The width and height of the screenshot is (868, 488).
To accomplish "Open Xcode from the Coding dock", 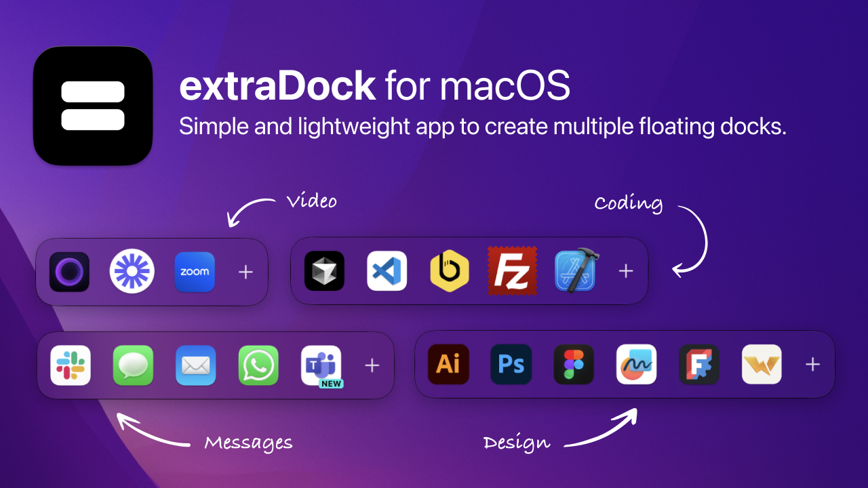I will (575, 271).
